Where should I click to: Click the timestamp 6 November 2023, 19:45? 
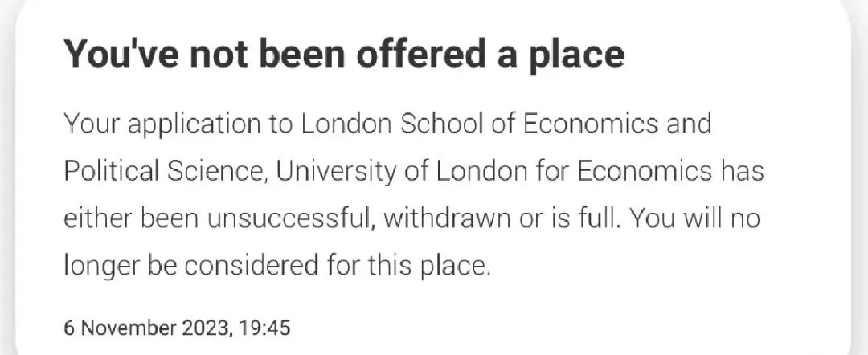tap(177, 328)
